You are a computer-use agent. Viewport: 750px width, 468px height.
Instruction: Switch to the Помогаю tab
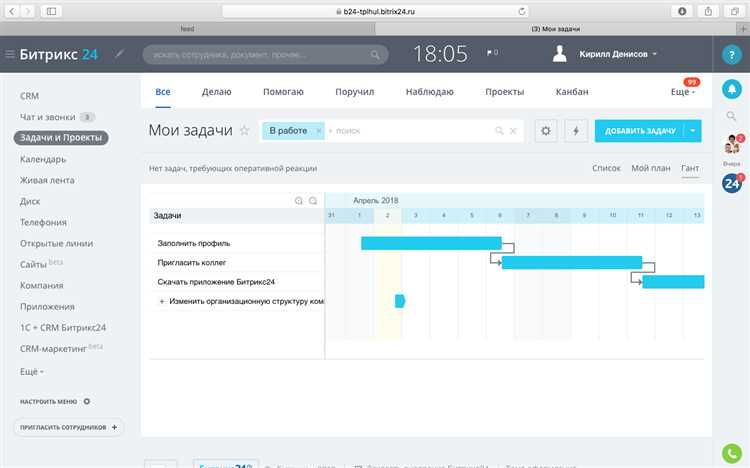(283, 92)
